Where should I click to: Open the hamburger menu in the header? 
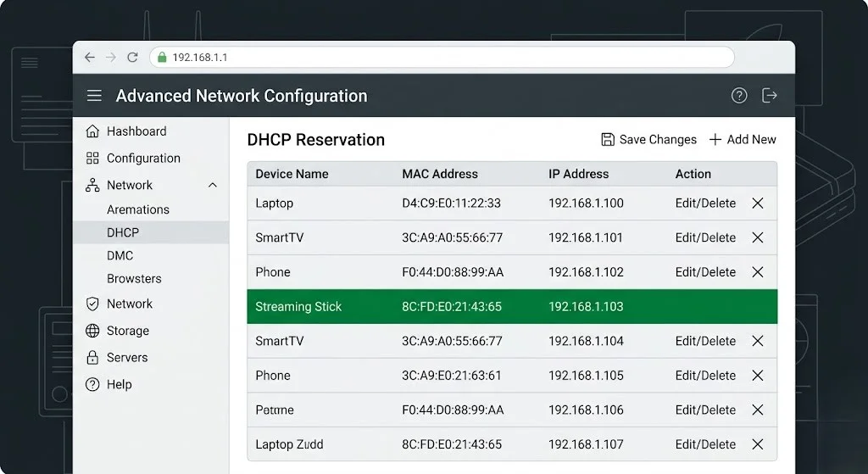pyautogui.click(x=94, y=95)
